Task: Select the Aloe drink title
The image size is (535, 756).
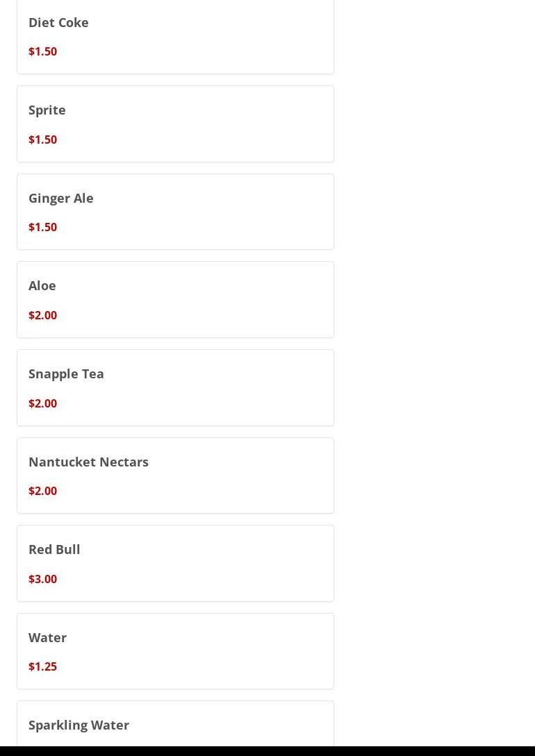Action: tap(42, 286)
